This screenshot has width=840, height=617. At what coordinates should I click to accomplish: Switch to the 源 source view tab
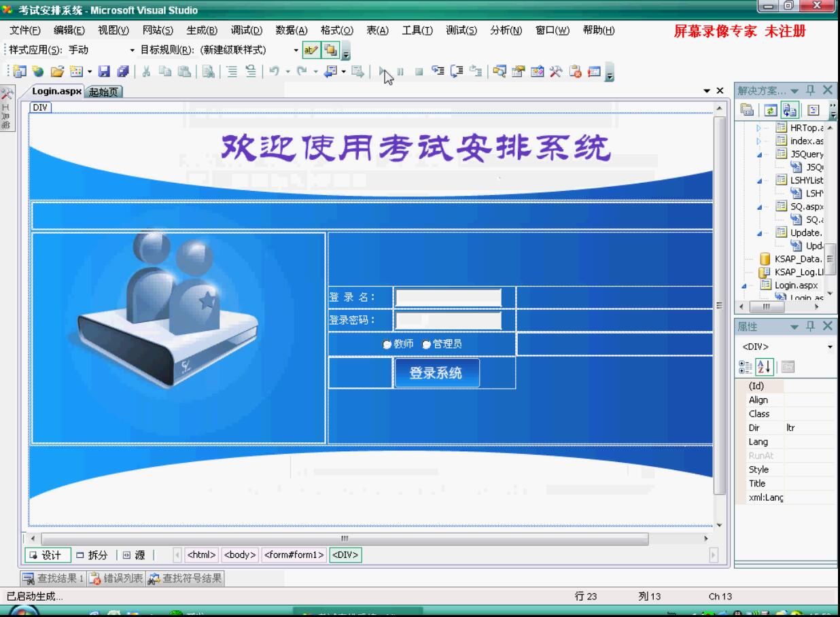[134, 555]
